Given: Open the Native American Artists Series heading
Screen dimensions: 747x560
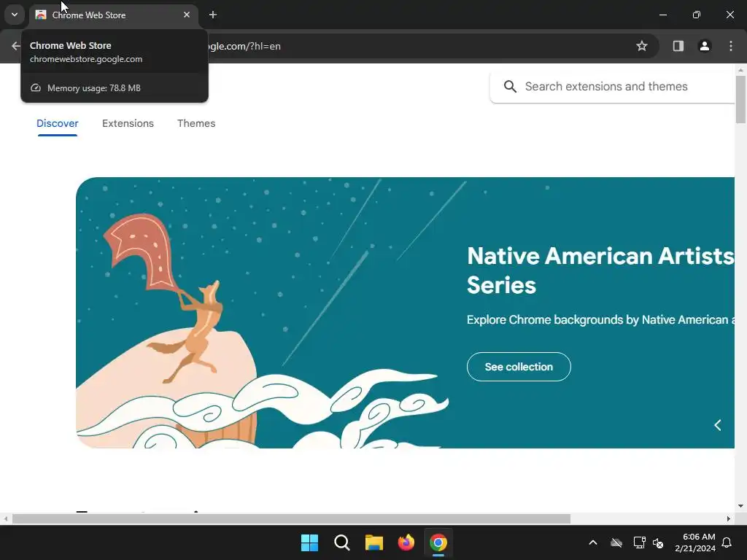Looking at the screenshot, I should pos(600,271).
